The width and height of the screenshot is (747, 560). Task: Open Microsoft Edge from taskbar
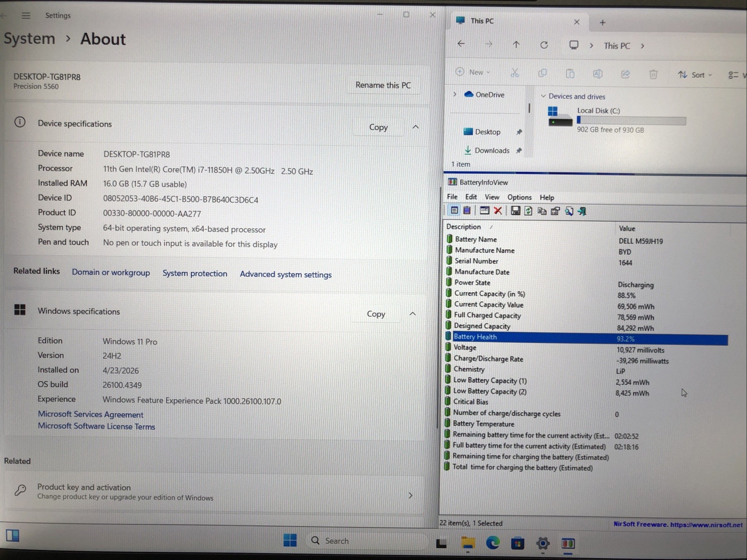tap(492, 543)
